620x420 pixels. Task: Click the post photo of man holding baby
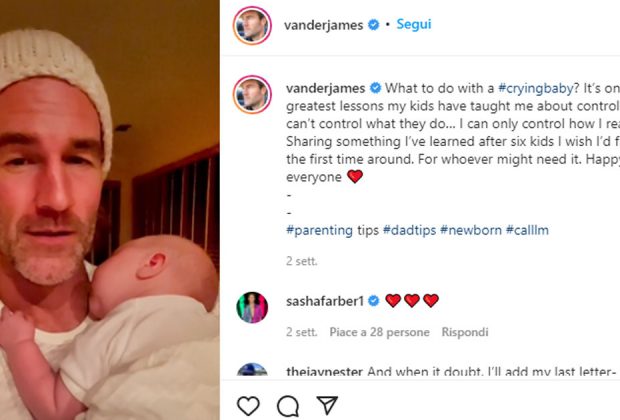(x=110, y=210)
